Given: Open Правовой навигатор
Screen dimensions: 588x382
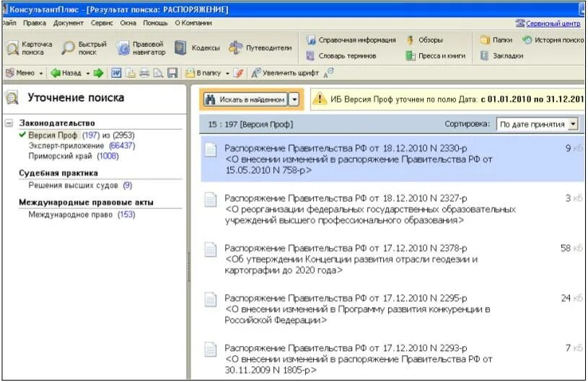Looking at the screenshot, I should point(141,48).
